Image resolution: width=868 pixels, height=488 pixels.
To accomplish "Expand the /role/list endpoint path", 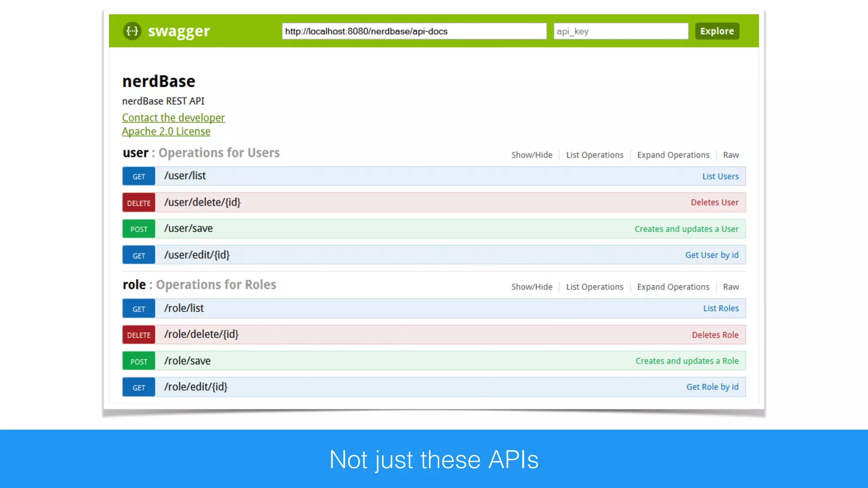I will (184, 308).
